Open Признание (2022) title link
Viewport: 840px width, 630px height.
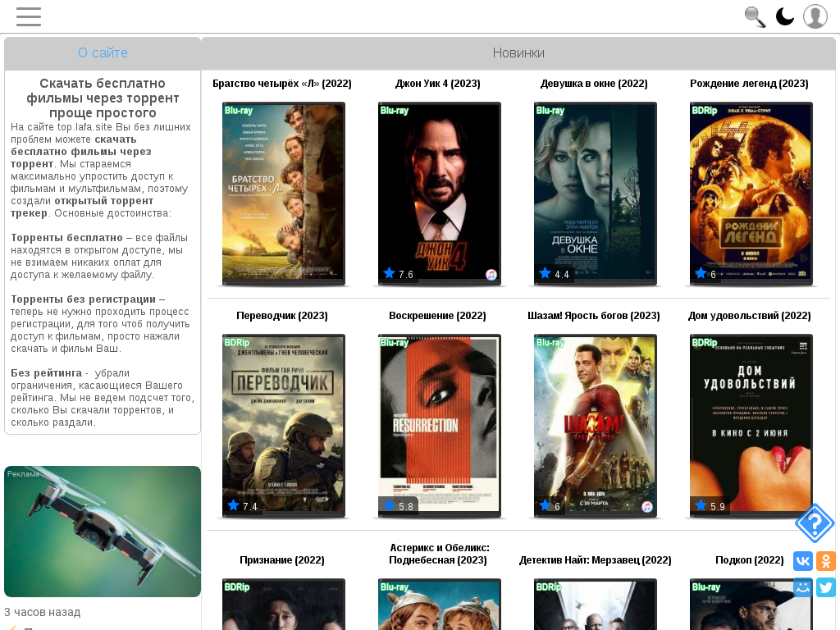[282, 559]
